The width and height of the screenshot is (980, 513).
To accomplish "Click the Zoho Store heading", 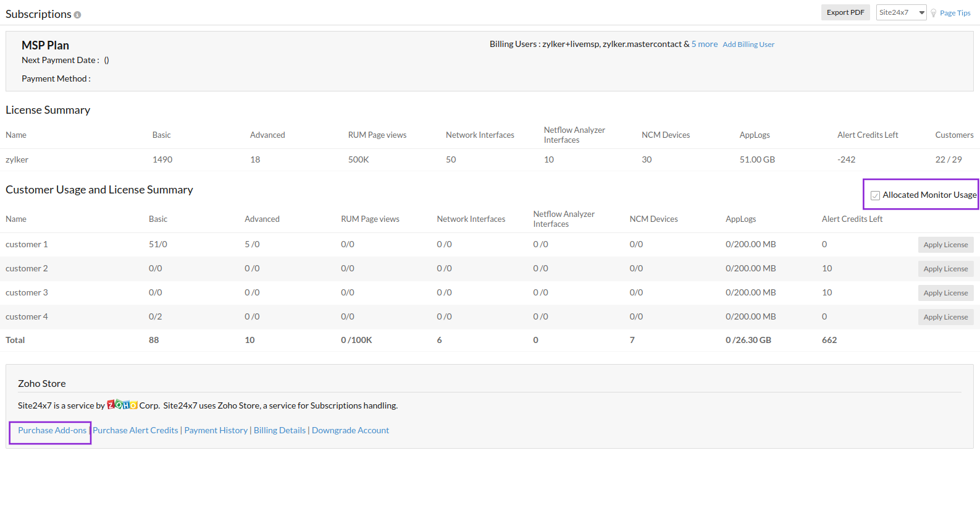I will (42, 383).
